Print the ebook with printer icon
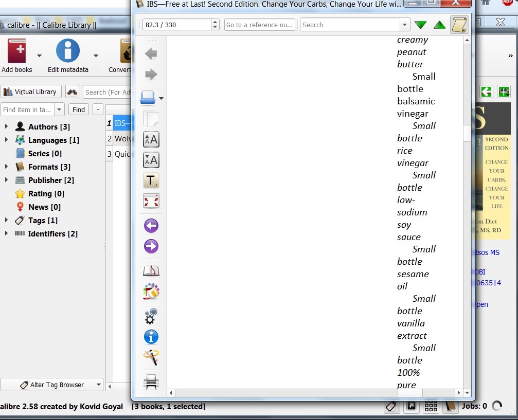Image resolution: width=518 pixels, height=420 pixels. click(x=151, y=382)
